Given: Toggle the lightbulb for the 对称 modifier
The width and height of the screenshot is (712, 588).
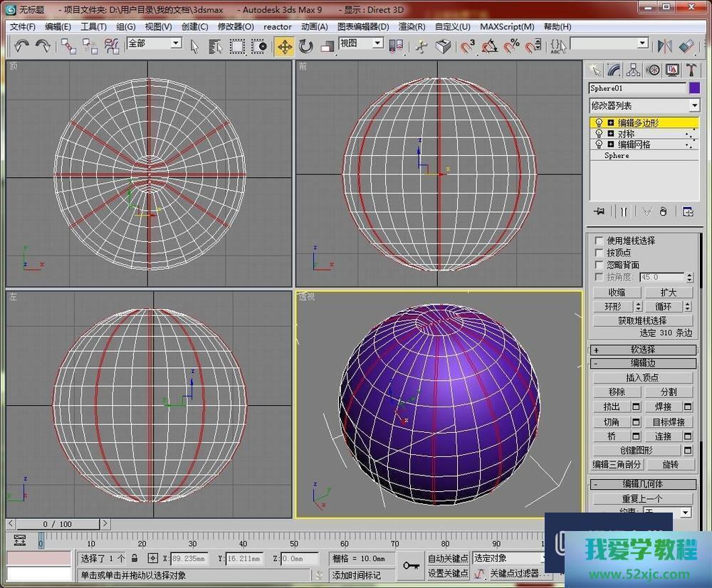Looking at the screenshot, I should [599, 134].
